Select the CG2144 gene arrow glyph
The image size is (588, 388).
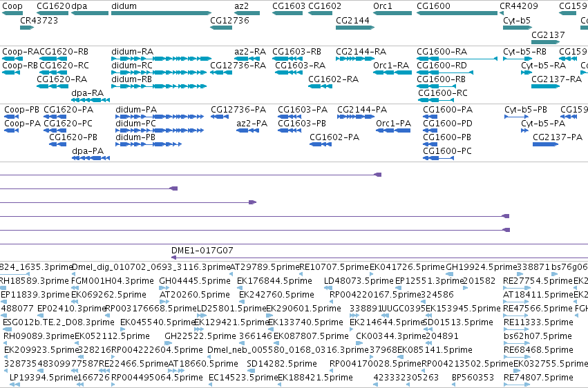(x=355, y=28)
